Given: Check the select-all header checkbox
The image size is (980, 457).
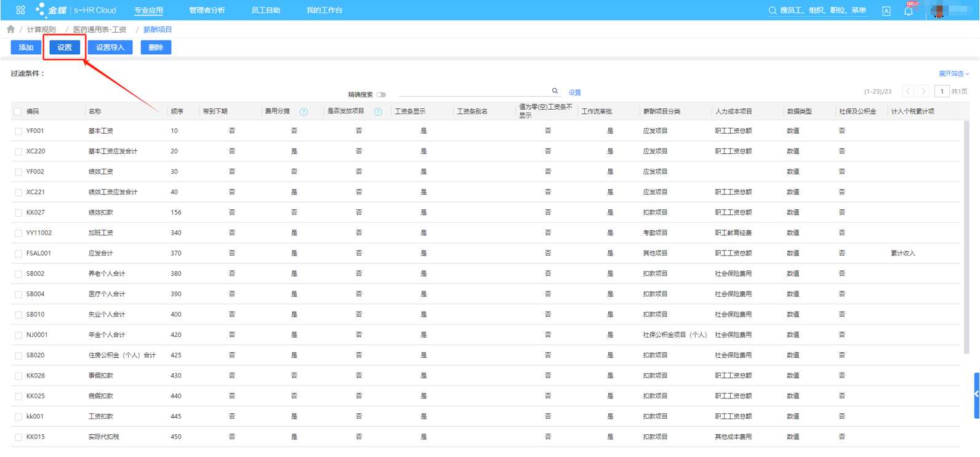Looking at the screenshot, I should pyautogui.click(x=18, y=111).
